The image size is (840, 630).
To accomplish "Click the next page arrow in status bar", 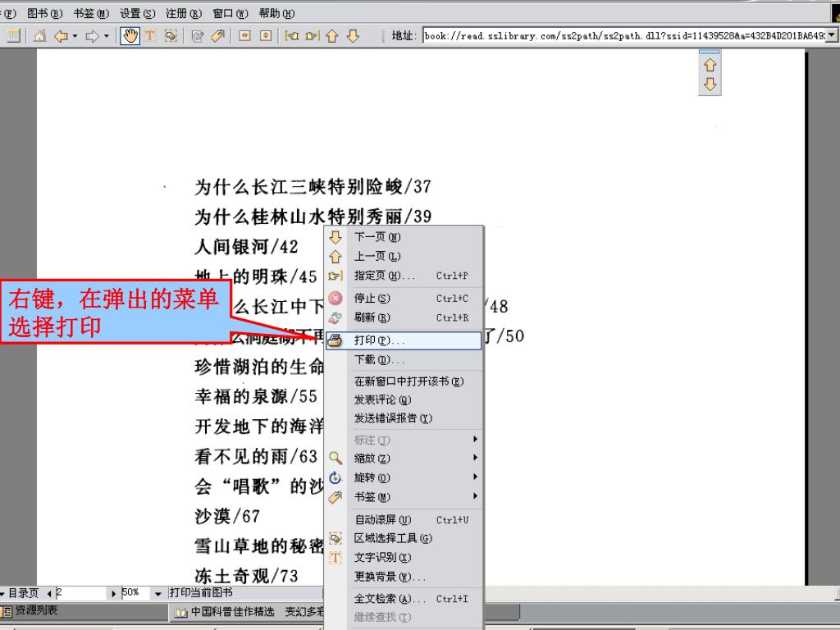I will point(113,594).
